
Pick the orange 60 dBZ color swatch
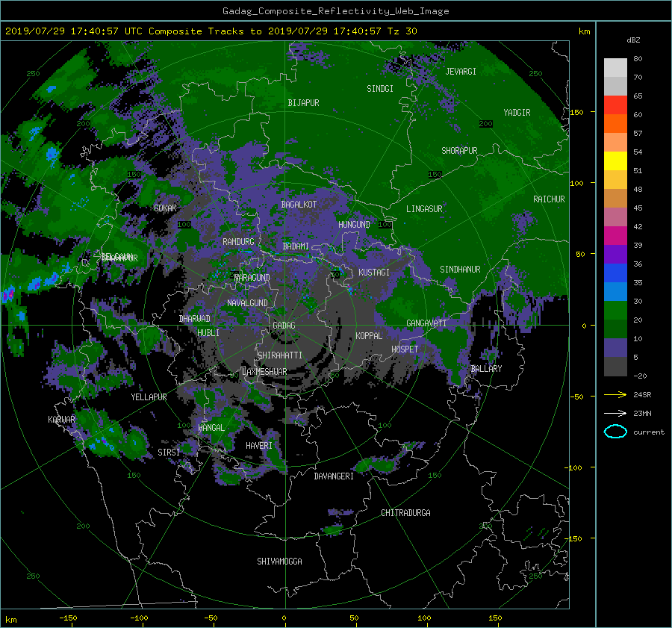615,123
